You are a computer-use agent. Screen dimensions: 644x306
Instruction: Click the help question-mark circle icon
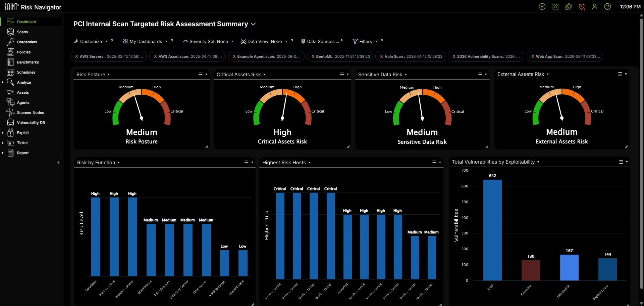click(x=607, y=7)
